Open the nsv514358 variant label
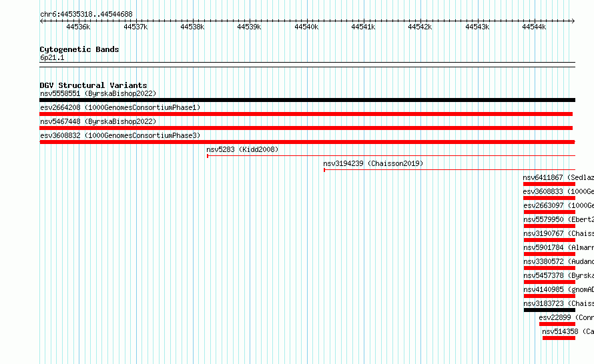 [x=568, y=331]
